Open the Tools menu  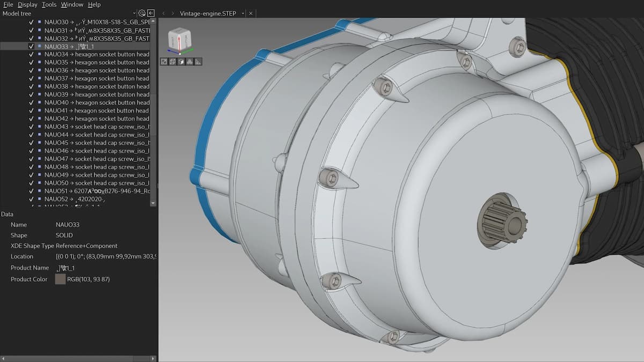pos(49,4)
